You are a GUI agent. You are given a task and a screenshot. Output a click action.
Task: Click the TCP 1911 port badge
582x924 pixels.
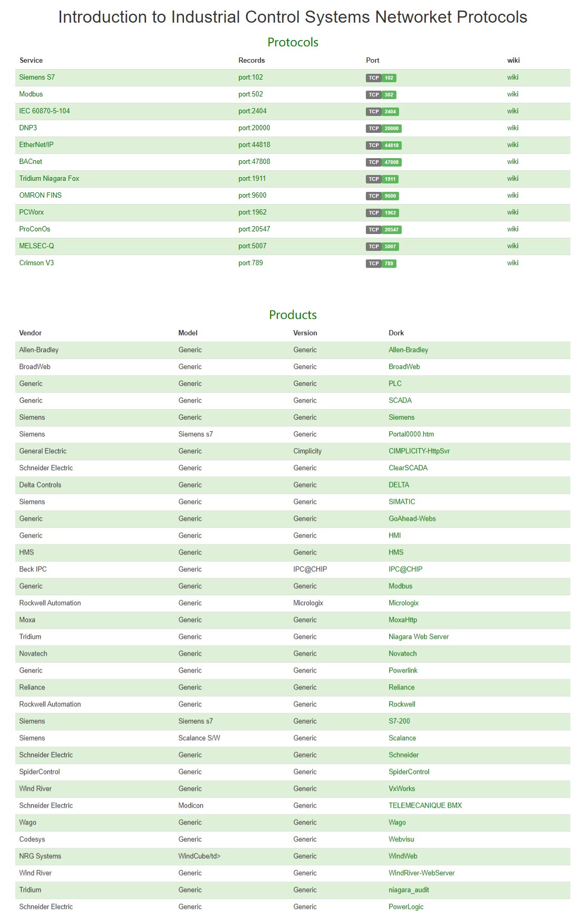tap(382, 179)
